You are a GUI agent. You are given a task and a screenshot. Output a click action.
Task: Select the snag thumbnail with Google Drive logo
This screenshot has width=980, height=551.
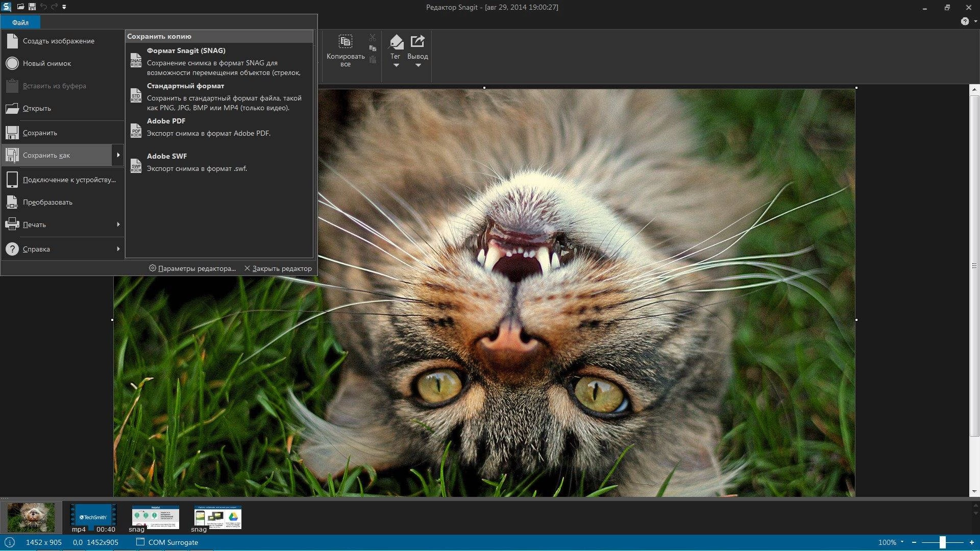click(217, 517)
